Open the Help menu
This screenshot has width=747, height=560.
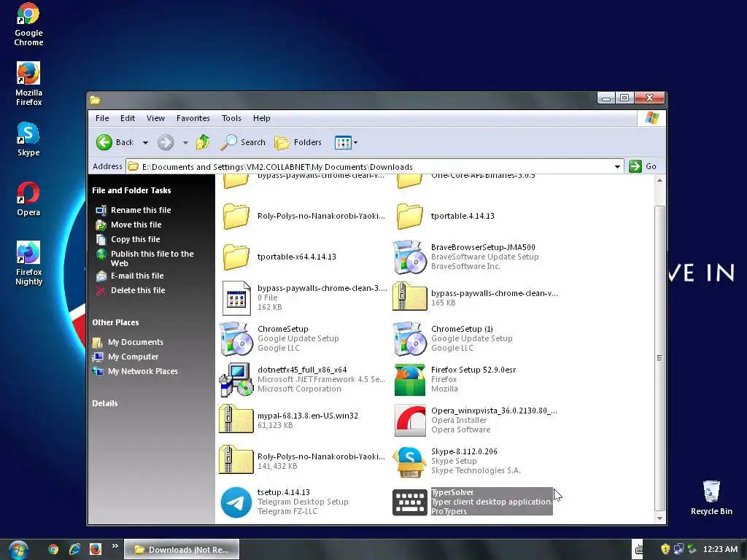[x=262, y=118]
